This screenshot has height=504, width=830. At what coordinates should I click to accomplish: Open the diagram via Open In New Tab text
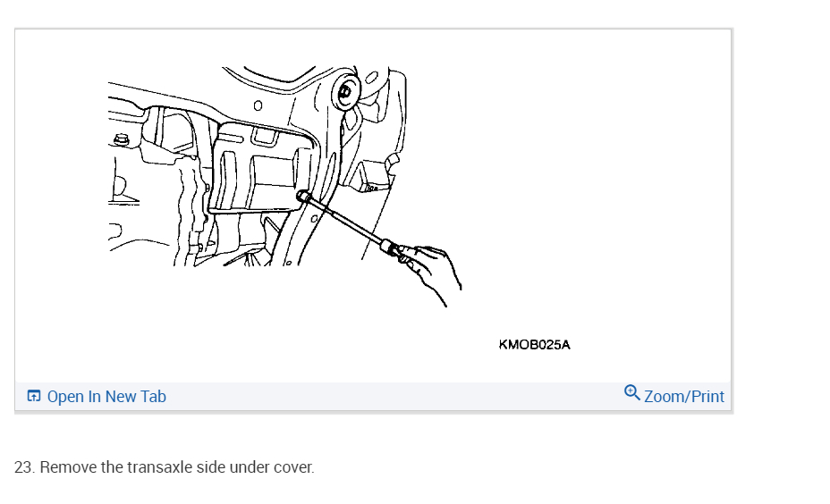tap(106, 396)
